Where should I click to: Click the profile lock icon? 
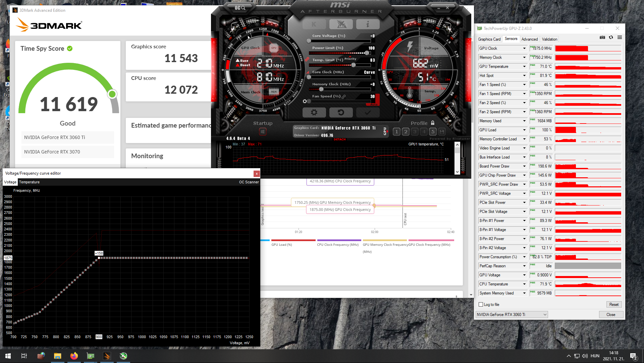tap(433, 123)
